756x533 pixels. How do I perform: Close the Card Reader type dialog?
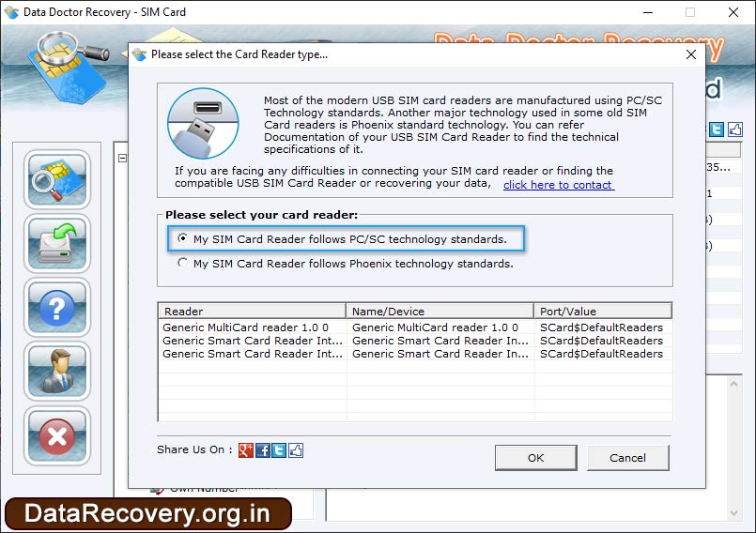click(x=691, y=54)
